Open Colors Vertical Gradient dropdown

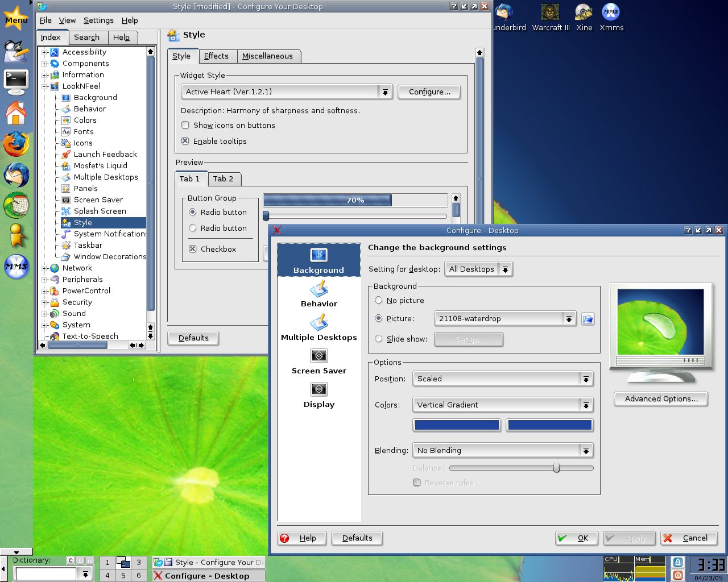503,405
